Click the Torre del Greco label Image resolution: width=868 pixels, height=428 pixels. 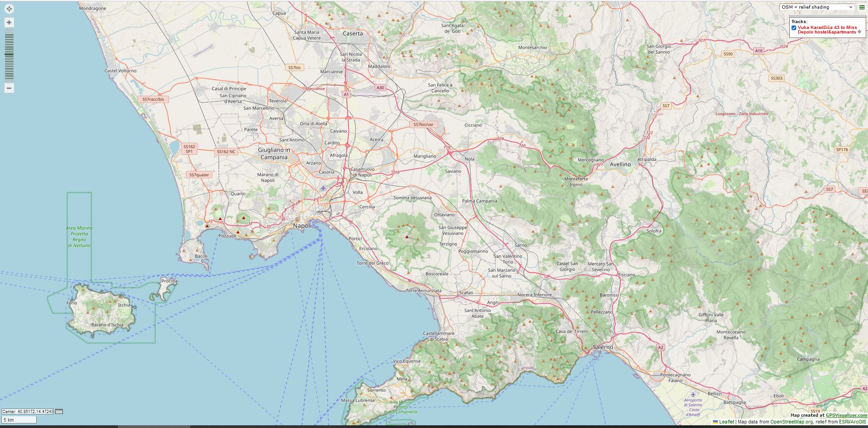373,263
